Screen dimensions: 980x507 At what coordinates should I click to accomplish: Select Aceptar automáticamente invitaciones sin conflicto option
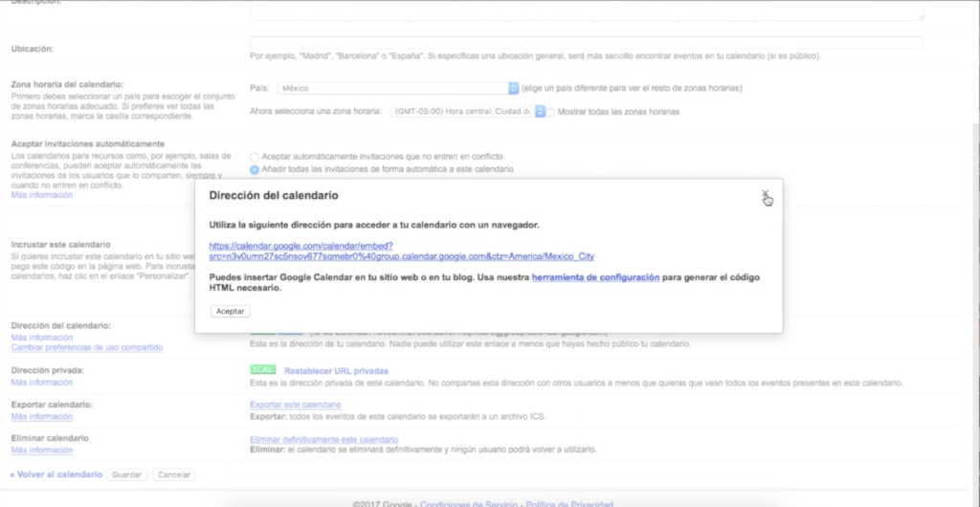[x=255, y=156]
